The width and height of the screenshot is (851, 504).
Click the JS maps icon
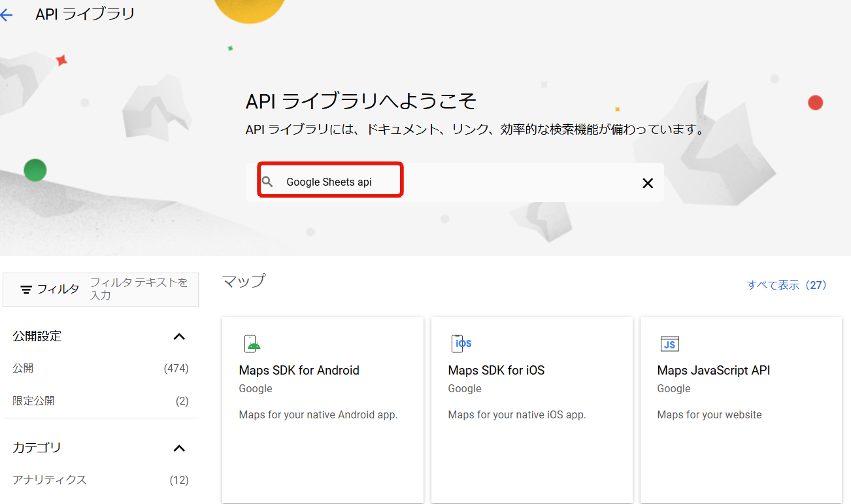click(x=670, y=344)
